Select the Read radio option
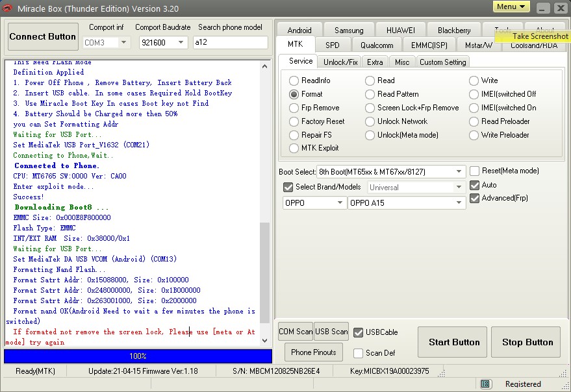The height and width of the screenshot is (392, 571). [x=380, y=80]
